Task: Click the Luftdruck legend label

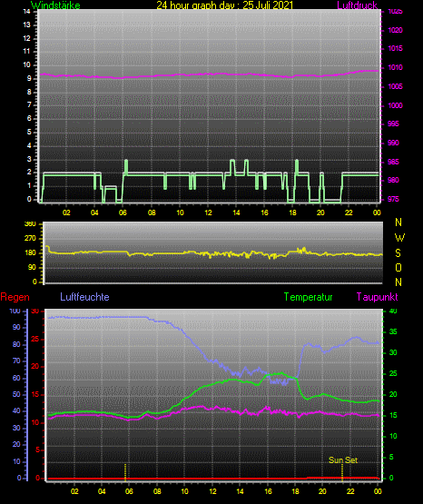Action: click(x=357, y=5)
